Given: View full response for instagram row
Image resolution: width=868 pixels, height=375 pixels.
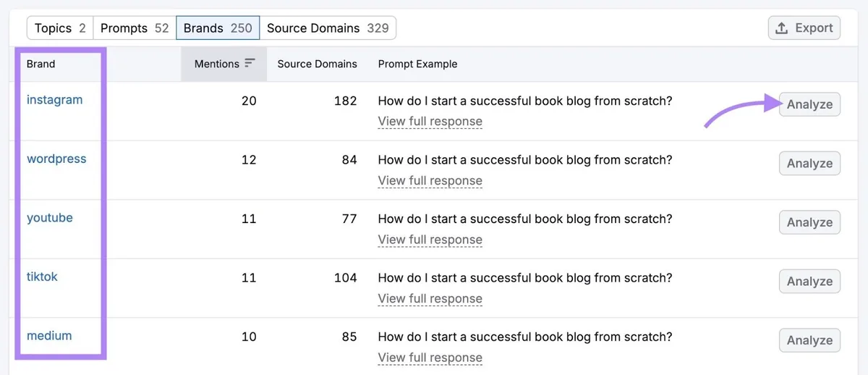Looking at the screenshot, I should (x=430, y=122).
